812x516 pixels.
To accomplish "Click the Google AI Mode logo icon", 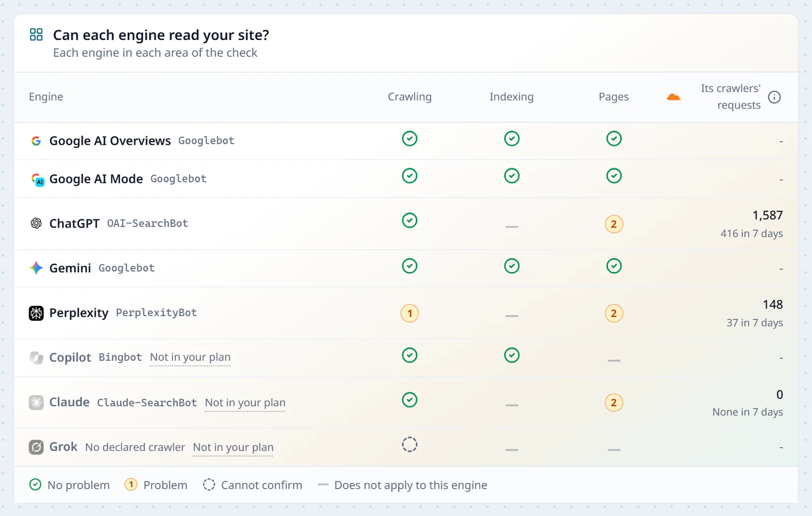I will [x=38, y=179].
